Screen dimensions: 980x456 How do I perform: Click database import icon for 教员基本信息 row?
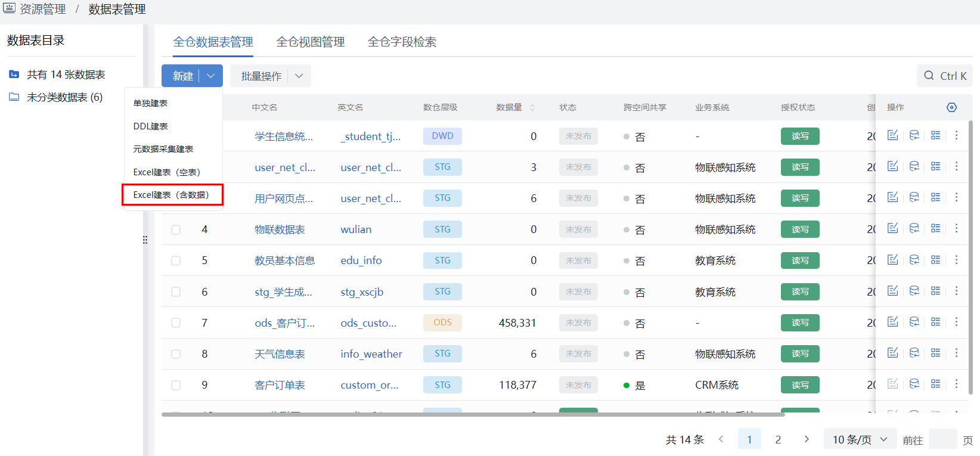pos(914,260)
